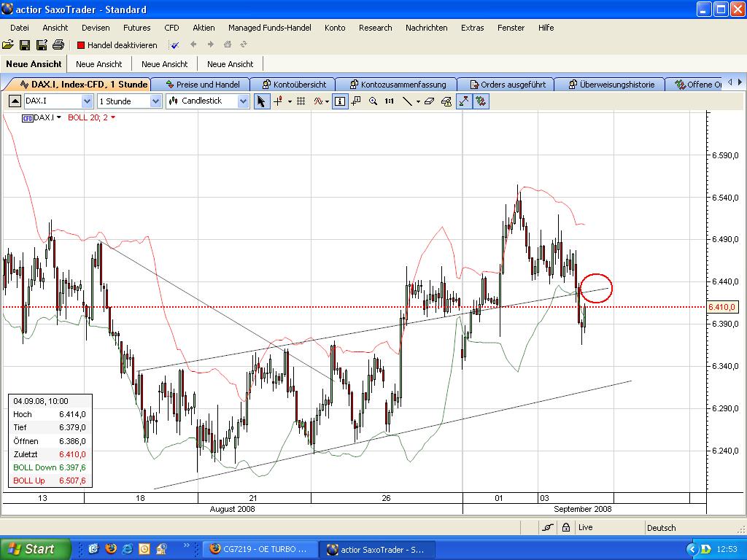Open the Windows Start button
The width and height of the screenshot is (747, 560).
35,549
